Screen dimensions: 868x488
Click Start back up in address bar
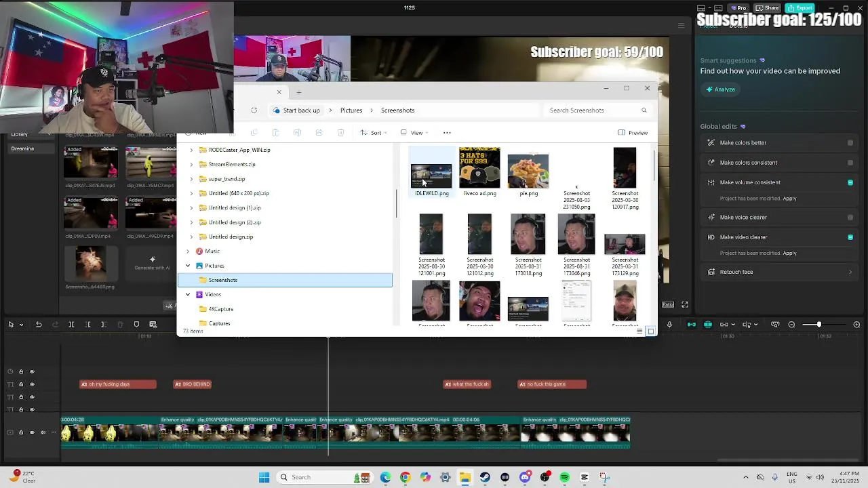[301, 110]
